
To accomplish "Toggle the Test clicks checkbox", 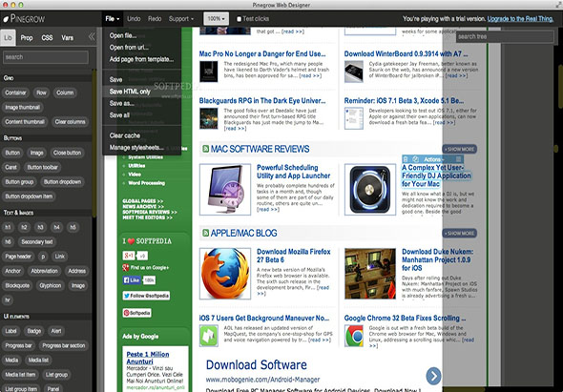I will pyautogui.click(x=239, y=19).
